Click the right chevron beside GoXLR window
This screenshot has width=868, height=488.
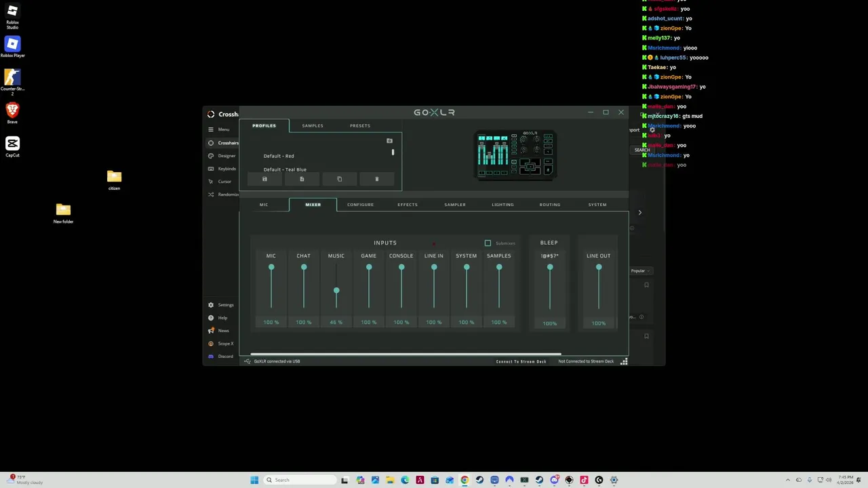(x=639, y=213)
